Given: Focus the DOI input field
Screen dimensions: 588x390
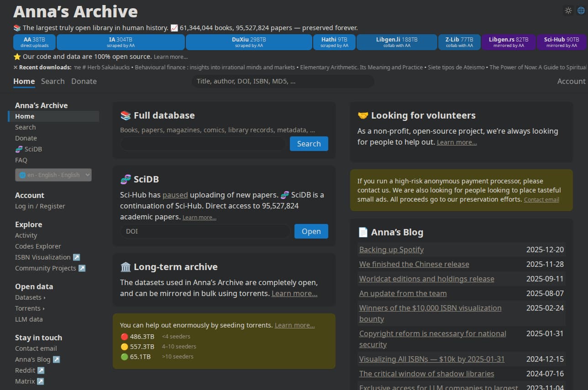Looking at the screenshot, I should tap(205, 231).
